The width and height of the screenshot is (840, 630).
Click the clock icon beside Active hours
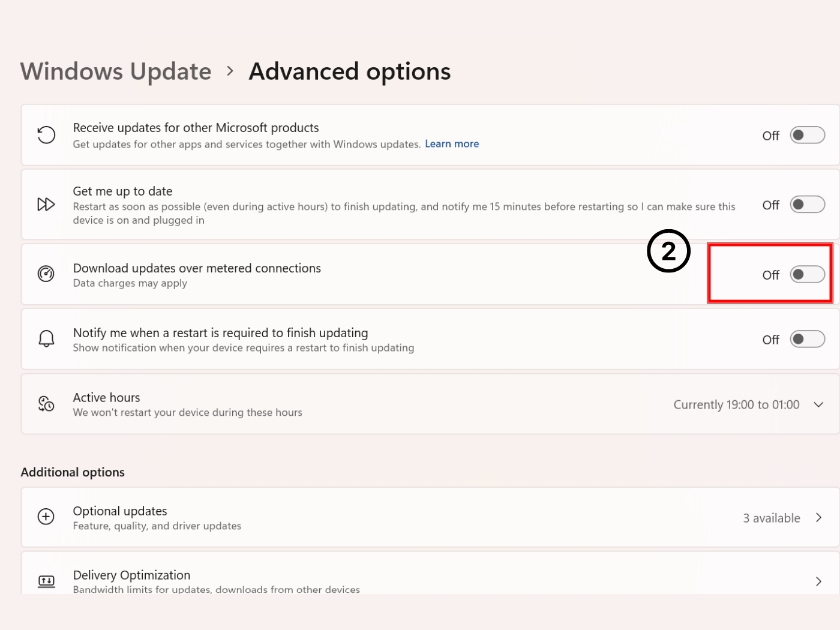tap(46, 404)
